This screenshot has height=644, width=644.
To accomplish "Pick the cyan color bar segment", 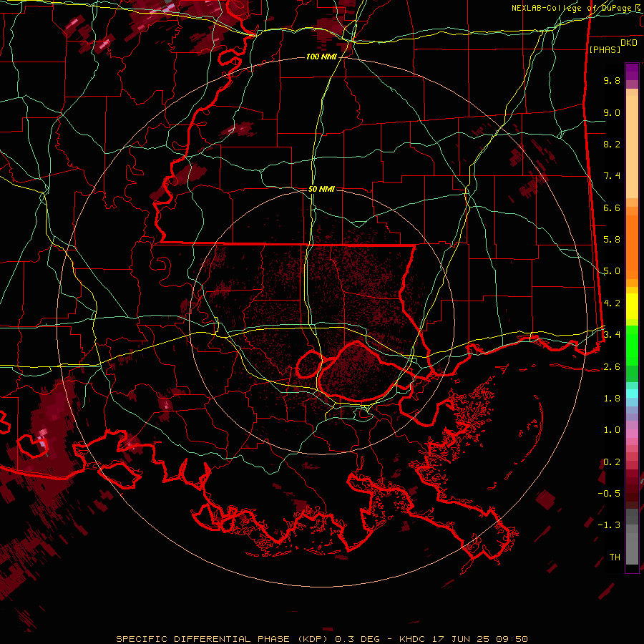I will (632, 393).
